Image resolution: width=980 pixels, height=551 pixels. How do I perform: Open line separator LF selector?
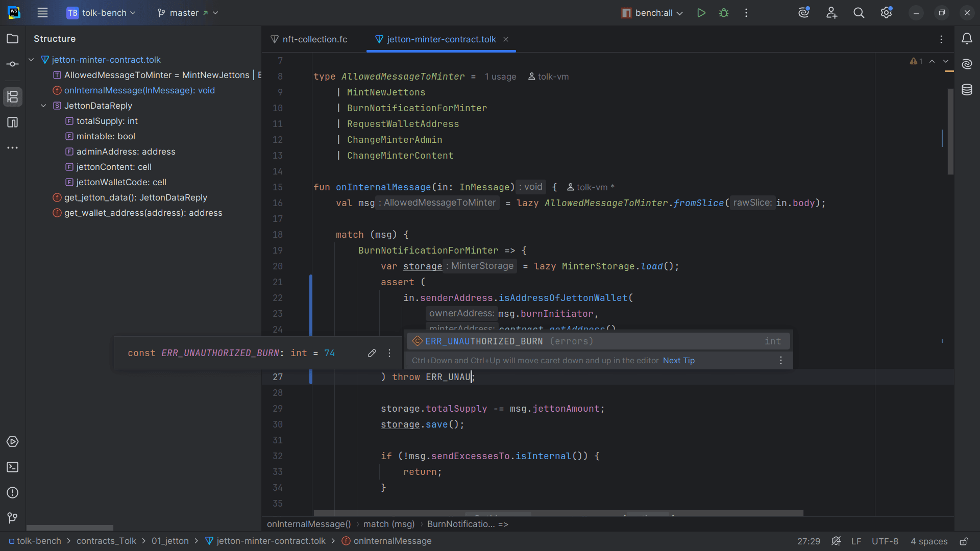click(x=856, y=541)
